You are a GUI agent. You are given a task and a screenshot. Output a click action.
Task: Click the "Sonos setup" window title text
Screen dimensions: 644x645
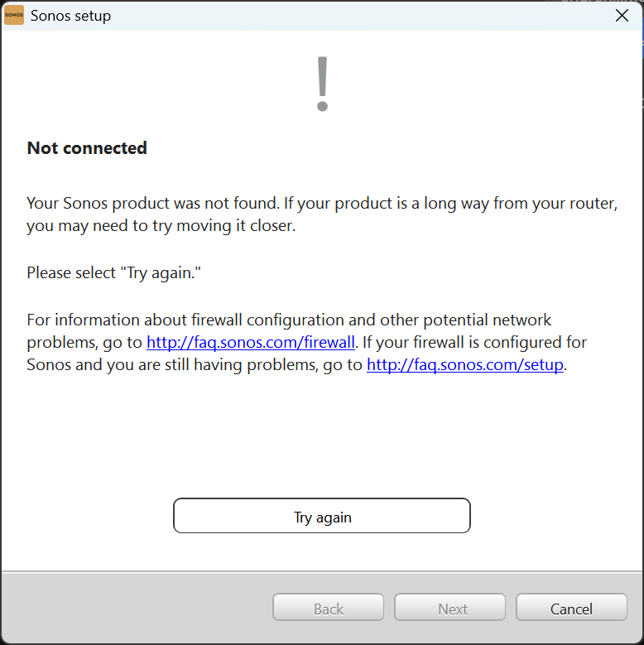(70, 16)
